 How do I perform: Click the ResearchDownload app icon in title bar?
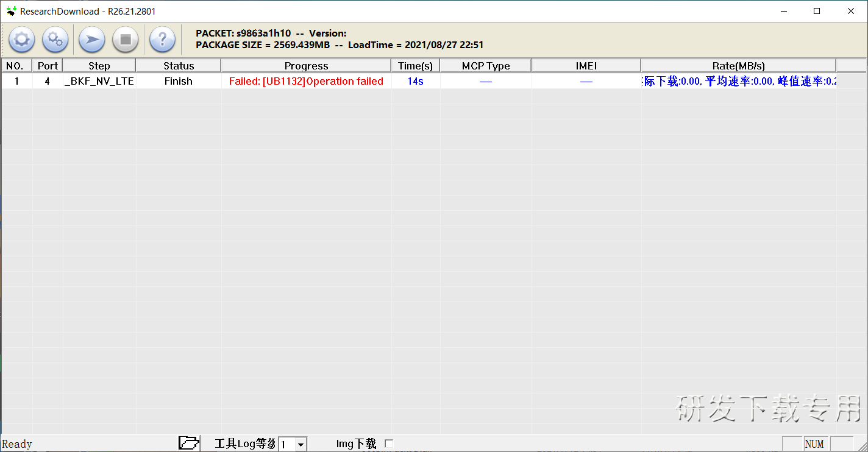[x=11, y=11]
